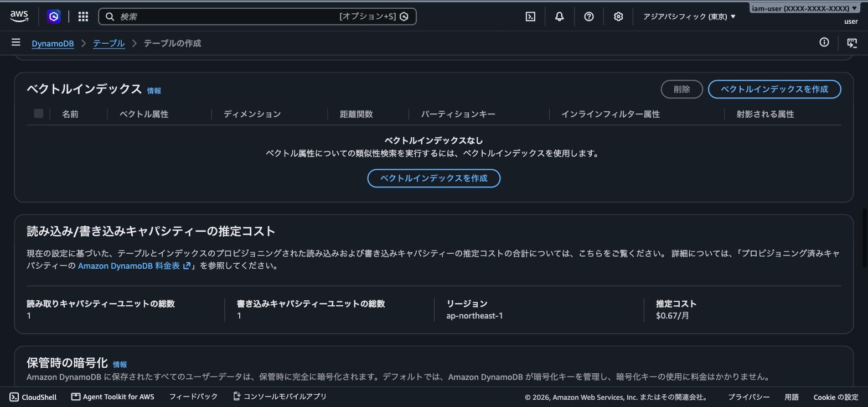Open the info panel circle icon

point(824,43)
